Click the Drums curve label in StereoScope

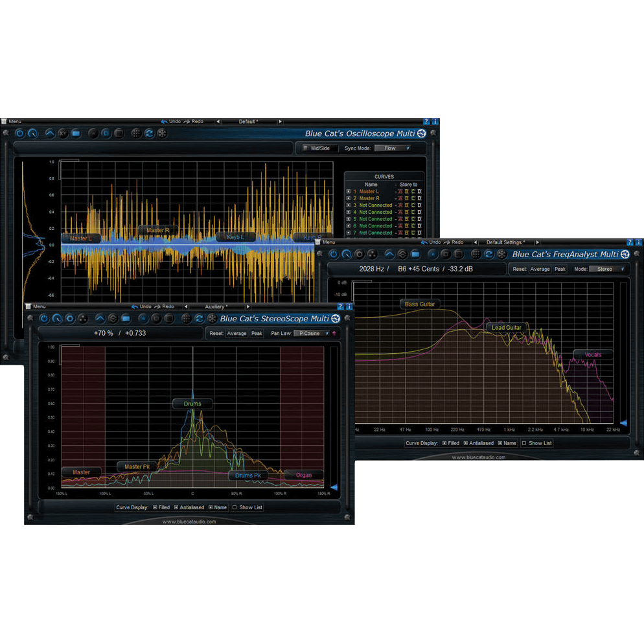pyautogui.click(x=192, y=404)
